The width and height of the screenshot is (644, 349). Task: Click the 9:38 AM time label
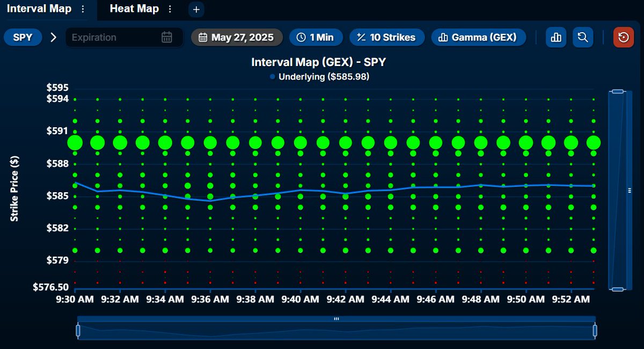click(x=255, y=299)
